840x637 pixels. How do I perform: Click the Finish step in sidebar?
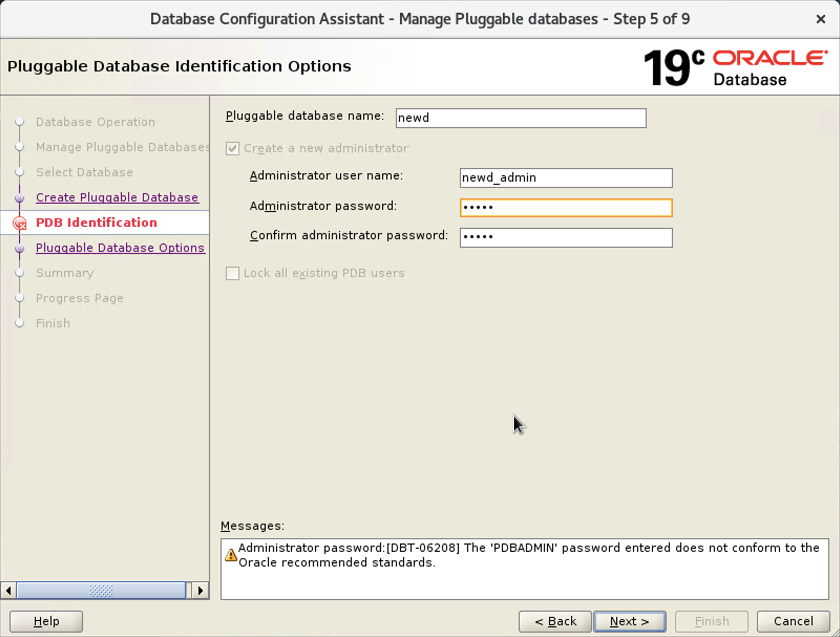coord(53,323)
